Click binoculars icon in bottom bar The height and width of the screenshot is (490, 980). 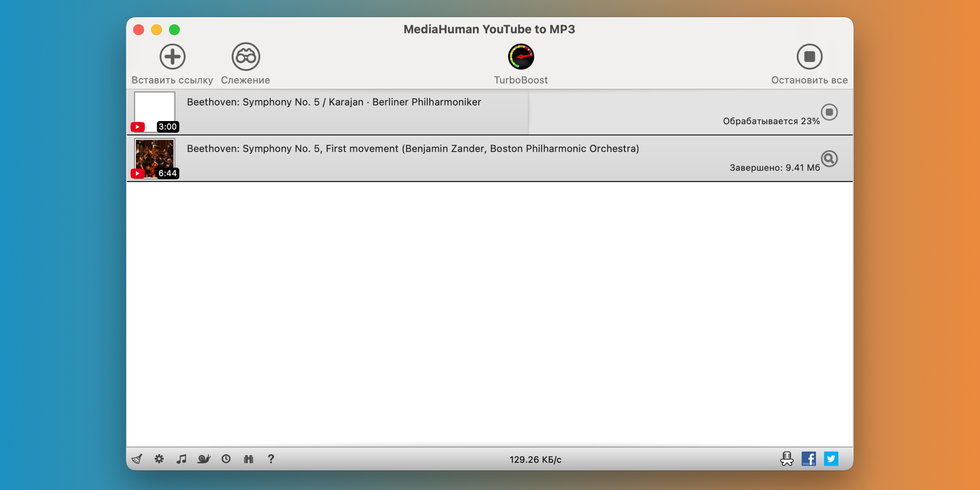tap(249, 459)
